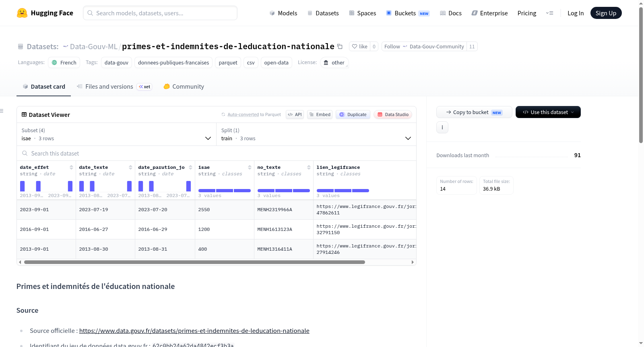Open the Models nav item
644x347 pixels.
click(283, 13)
